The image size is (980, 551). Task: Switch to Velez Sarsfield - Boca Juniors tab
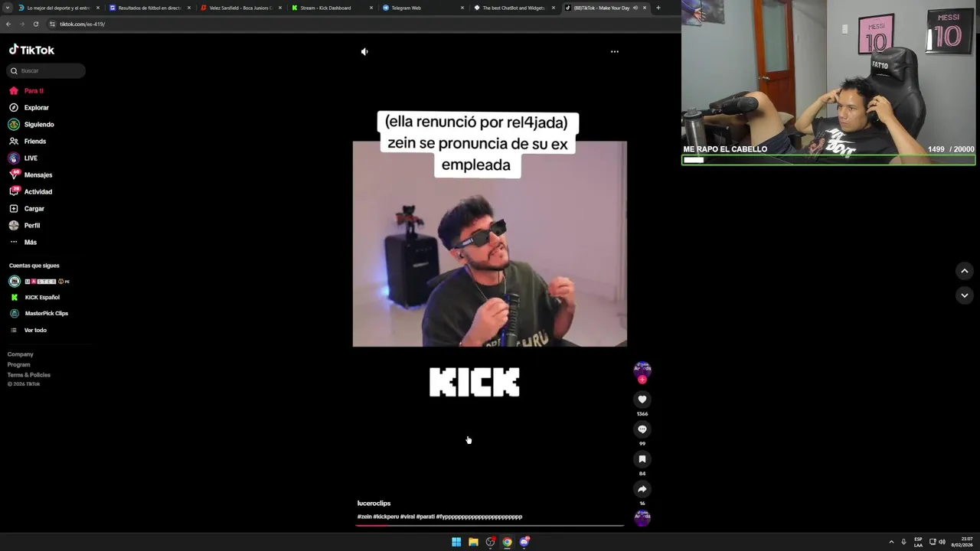click(240, 8)
